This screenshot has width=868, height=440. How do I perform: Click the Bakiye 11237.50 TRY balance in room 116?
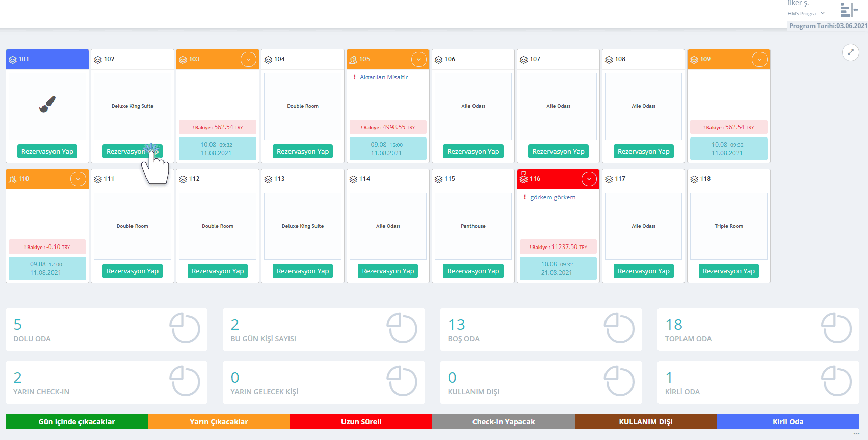558,247
